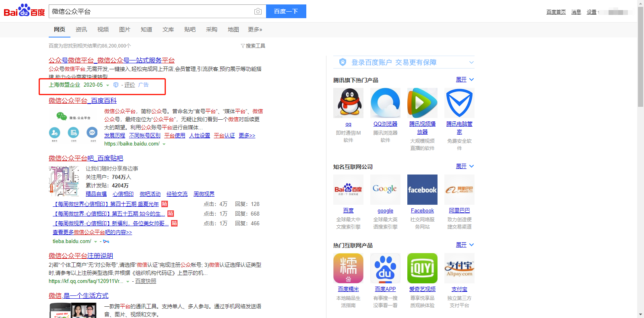Click the 精 badge on 新福利 post
This screenshot has width=644, height=318.
(x=174, y=223)
